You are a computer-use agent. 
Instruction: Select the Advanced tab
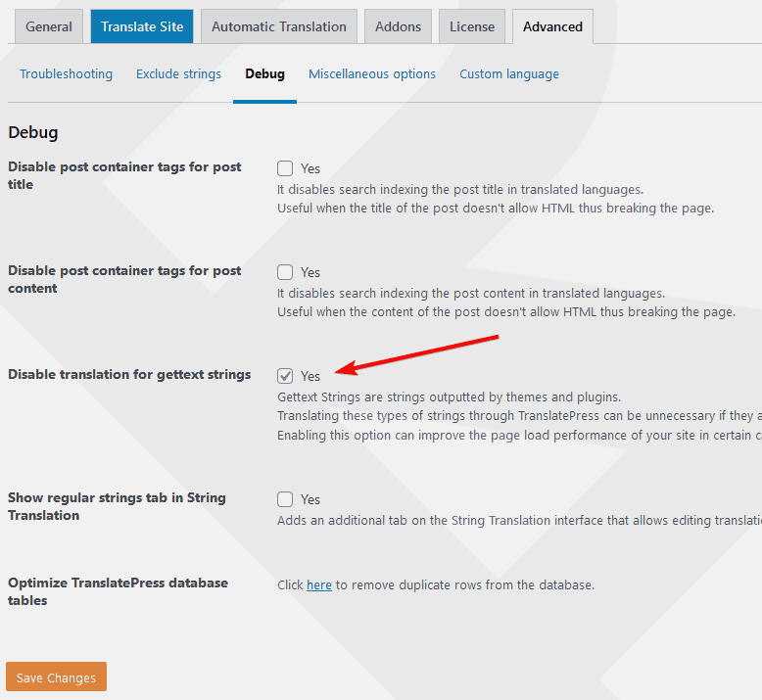pos(552,26)
